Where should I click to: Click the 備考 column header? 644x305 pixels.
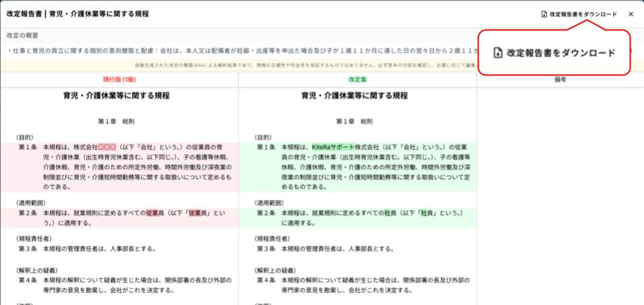[559, 79]
